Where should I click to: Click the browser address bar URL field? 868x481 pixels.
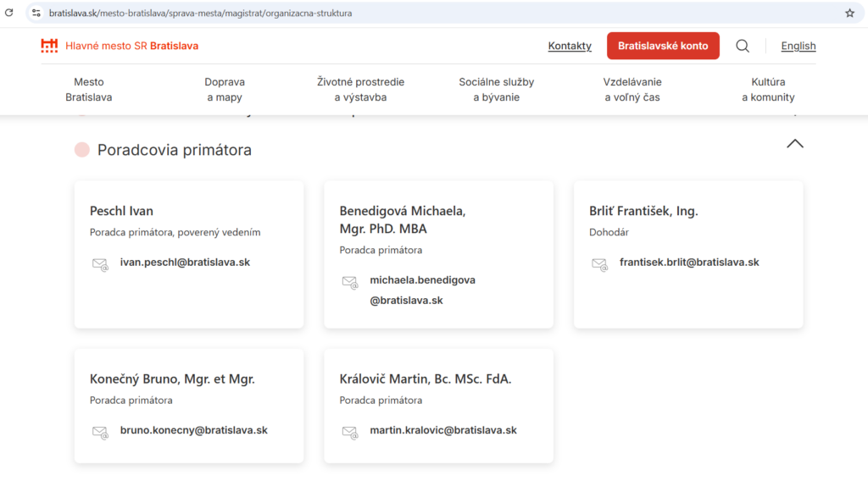click(424, 13)
